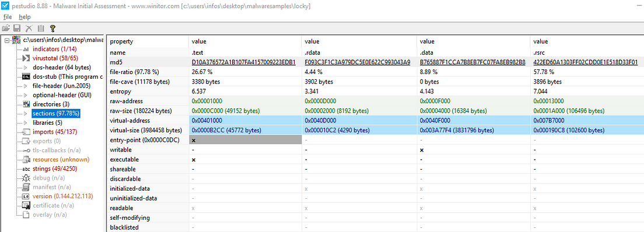Click the writable x mark under .data
Screen dimensions: 644x232
coord(421,150)
